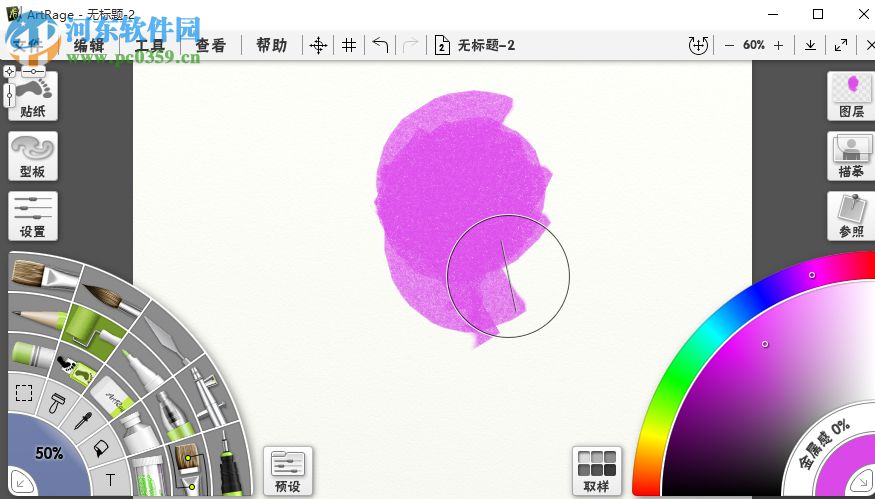This screenshot has height=499, width=875.
Task: Pick the Sticker Spray footprint tool
Action: (78, 371)
